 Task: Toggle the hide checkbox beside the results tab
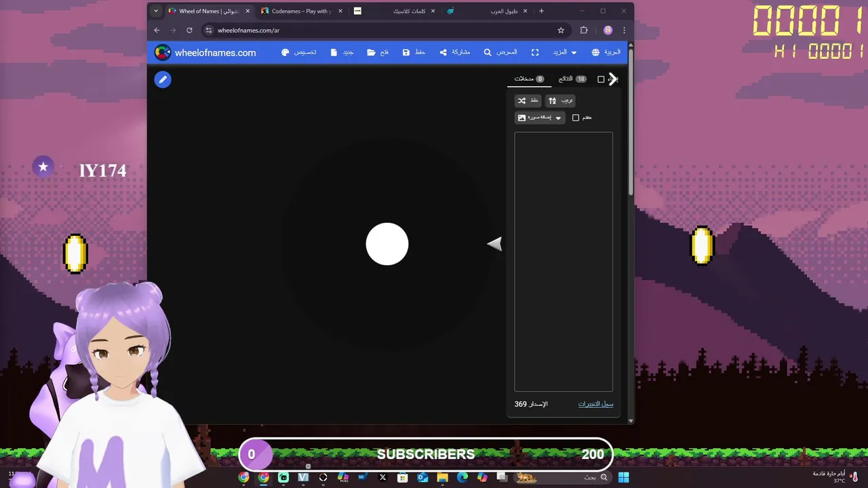click(x=601, y=79)
